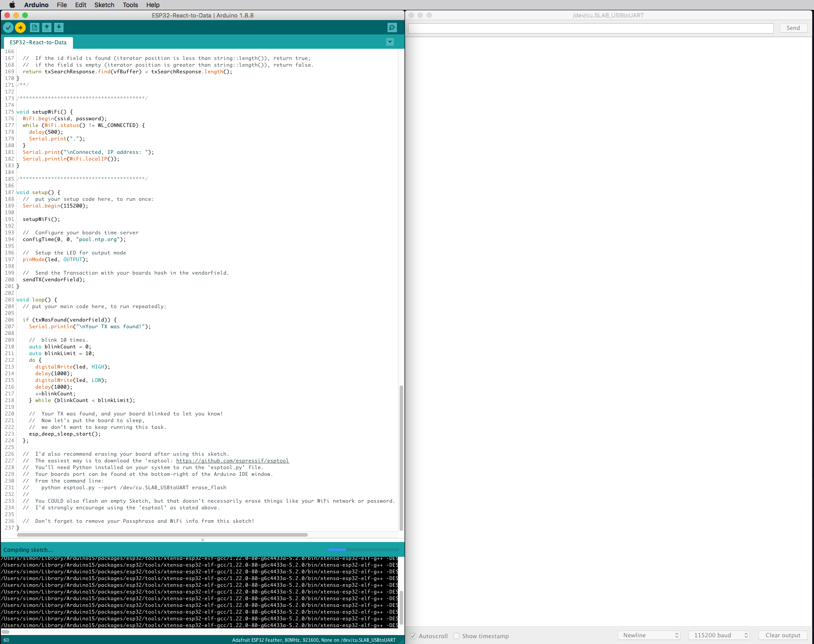The height and width of the screenshot is (644, 814).
Task: Click the Verify sketch checkmark icon
Action: 8,28
